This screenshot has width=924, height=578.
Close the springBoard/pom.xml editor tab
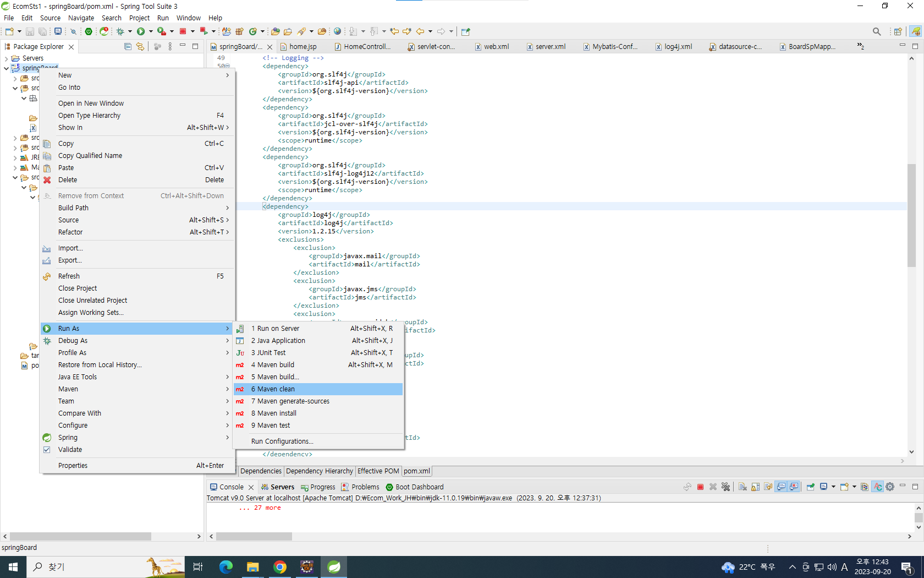tap(269, 47)
